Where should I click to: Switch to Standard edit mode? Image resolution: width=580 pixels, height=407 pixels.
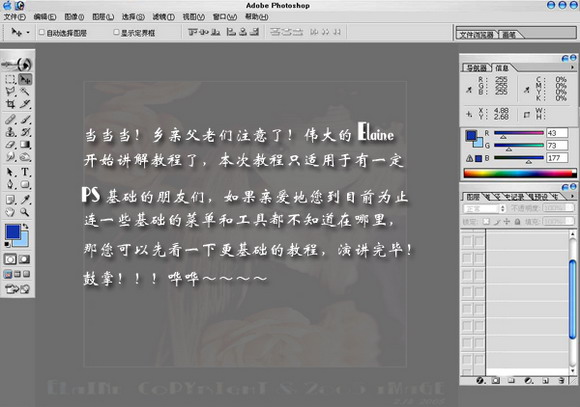point(10,259)
